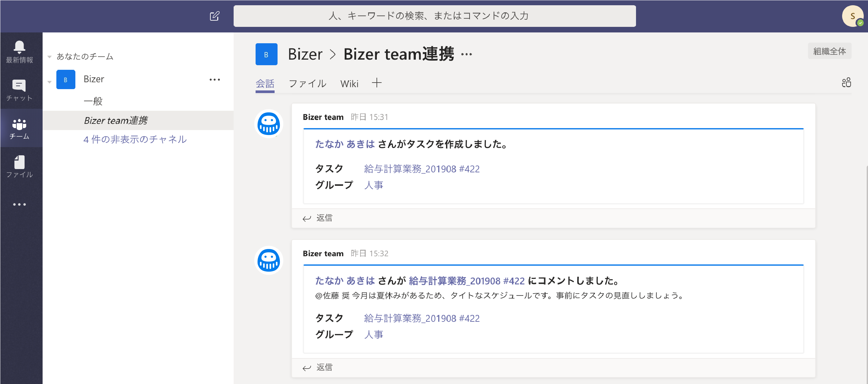Click the Bizer team name in sidebar
The height and width of the screenshot is (384, 868).
coord(94,79)
